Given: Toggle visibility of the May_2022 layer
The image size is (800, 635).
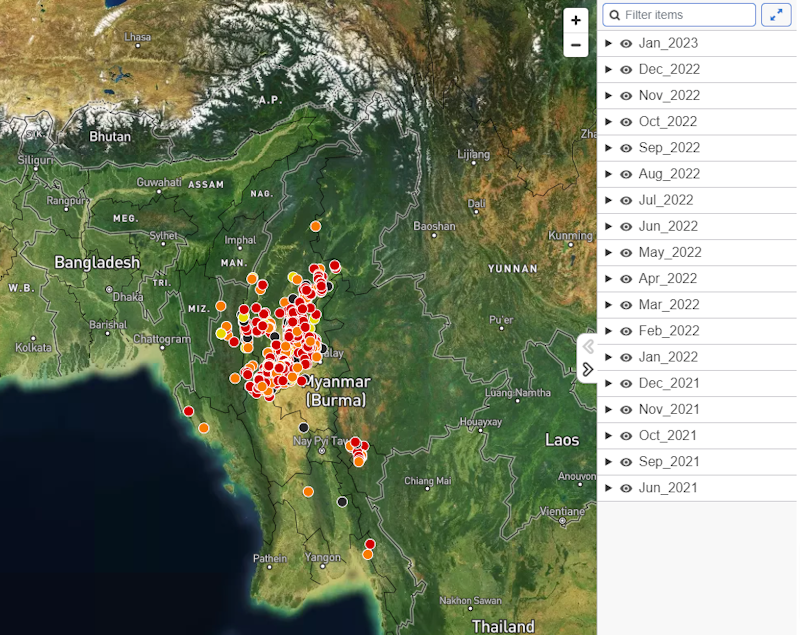Looking at the screenshot, I should tap(626, 253).
